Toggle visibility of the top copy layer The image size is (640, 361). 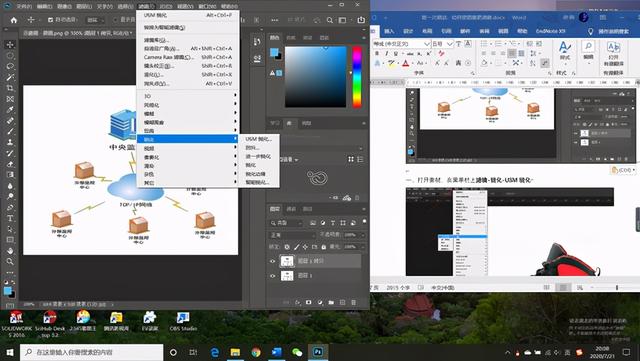273,261
